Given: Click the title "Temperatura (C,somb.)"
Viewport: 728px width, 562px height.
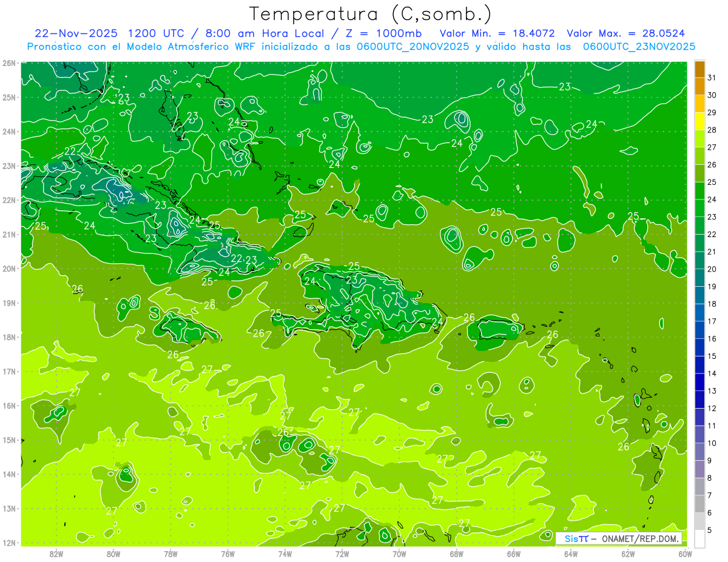Looking at the screenshot, I should pos(370,14).
